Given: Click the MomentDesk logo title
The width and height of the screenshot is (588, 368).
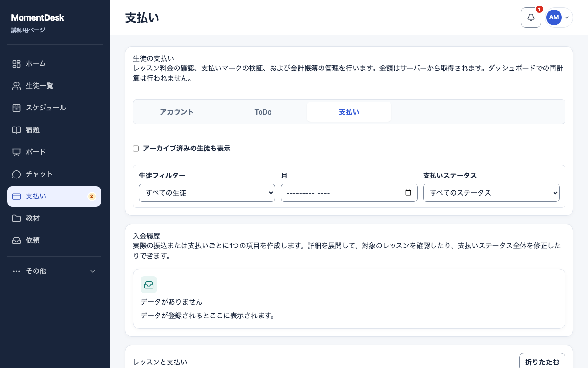Looking at the screenshot, I should [x=38, y=18].
